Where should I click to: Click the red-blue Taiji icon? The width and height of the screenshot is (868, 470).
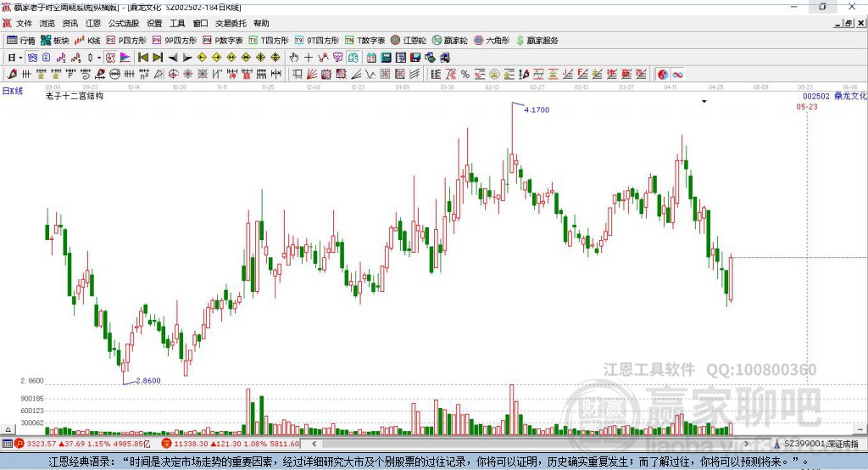coord(663,74)
